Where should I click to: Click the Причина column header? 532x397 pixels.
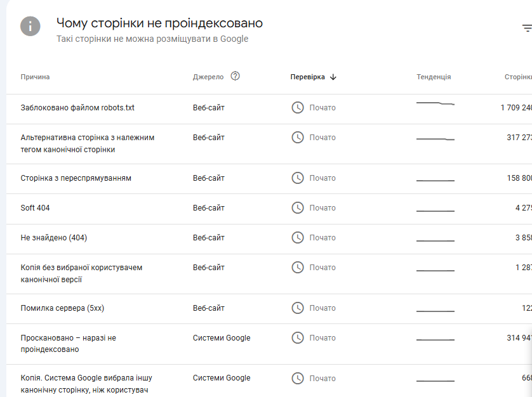35,77
